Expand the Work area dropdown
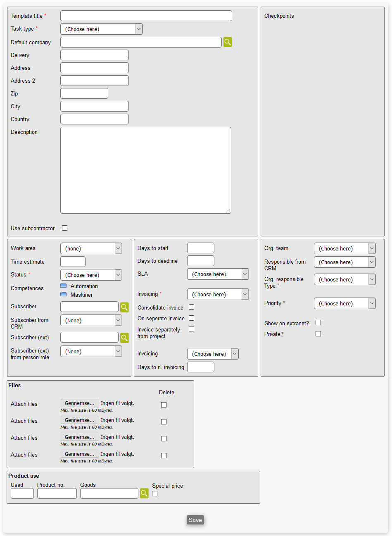 tap(91, 248)
